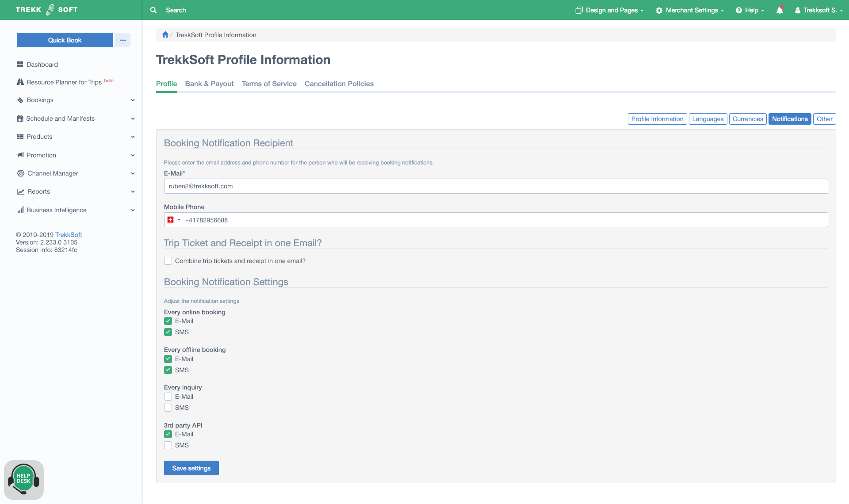849x504 pixels.
Task: Click the Promotion megaphone icon
Action: [x=20, y=155]
